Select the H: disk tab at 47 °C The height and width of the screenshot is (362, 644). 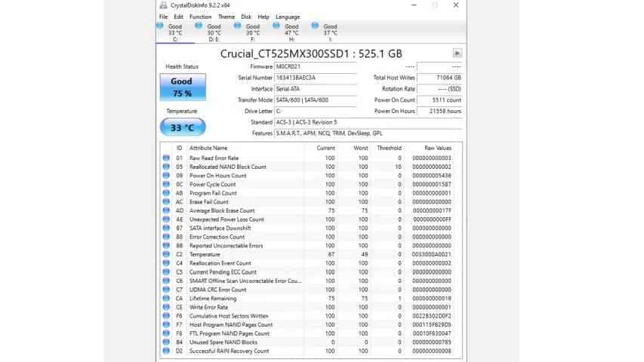(291, 32)
